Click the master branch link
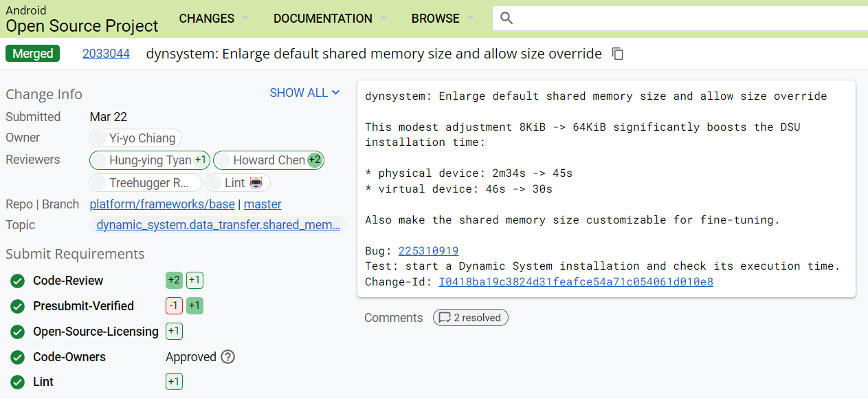 pos(263,204)
